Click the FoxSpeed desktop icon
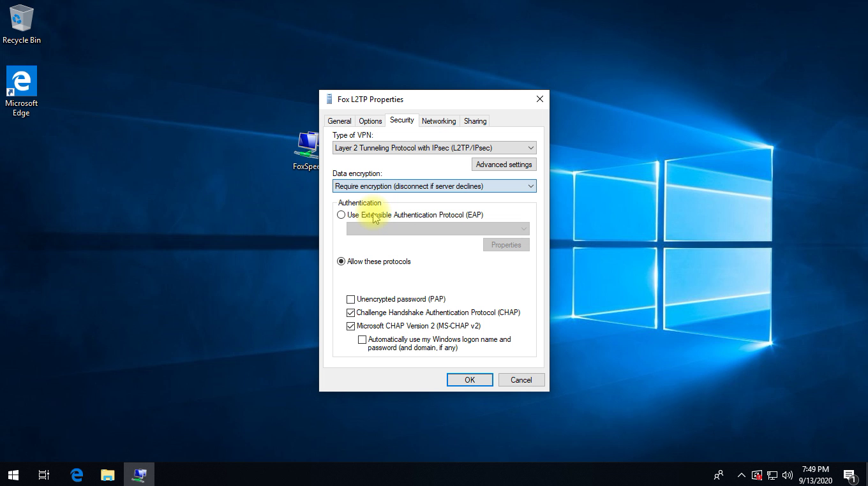This screenshot has height=486, width=868. point(307,151)
